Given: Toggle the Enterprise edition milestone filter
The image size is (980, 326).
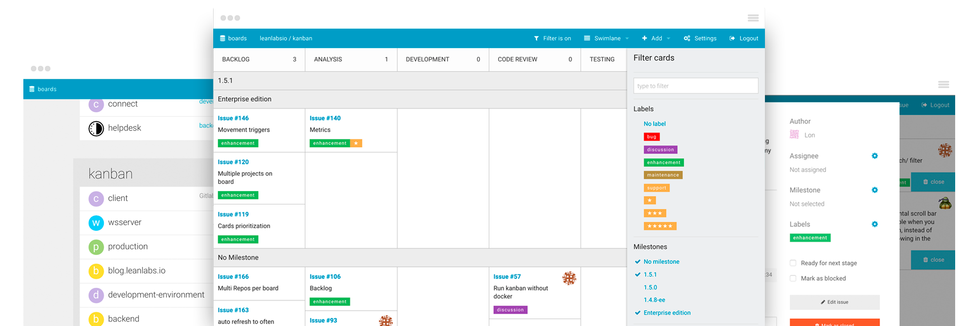Looking at the screenshot, I should tap(667, 313).
